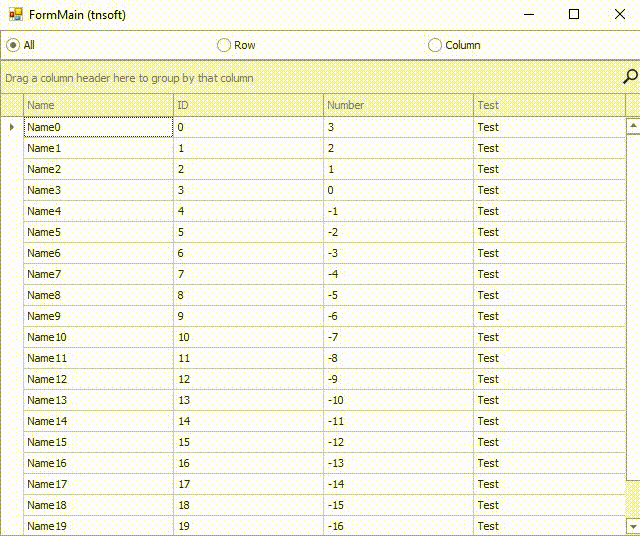Click ID cell in the Name7 row
The image size is (640, 536).
(249, 274)
